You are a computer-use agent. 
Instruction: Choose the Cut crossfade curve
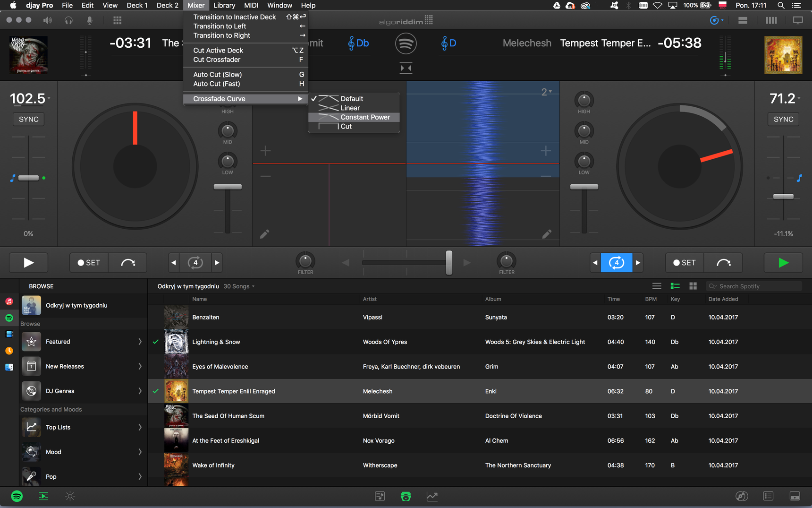[x=354, y=126]
